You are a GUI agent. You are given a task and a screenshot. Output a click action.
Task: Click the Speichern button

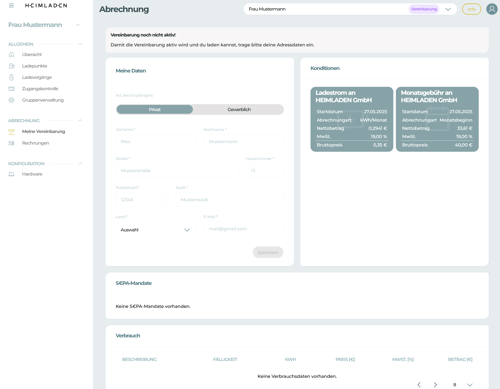(268, 252)
